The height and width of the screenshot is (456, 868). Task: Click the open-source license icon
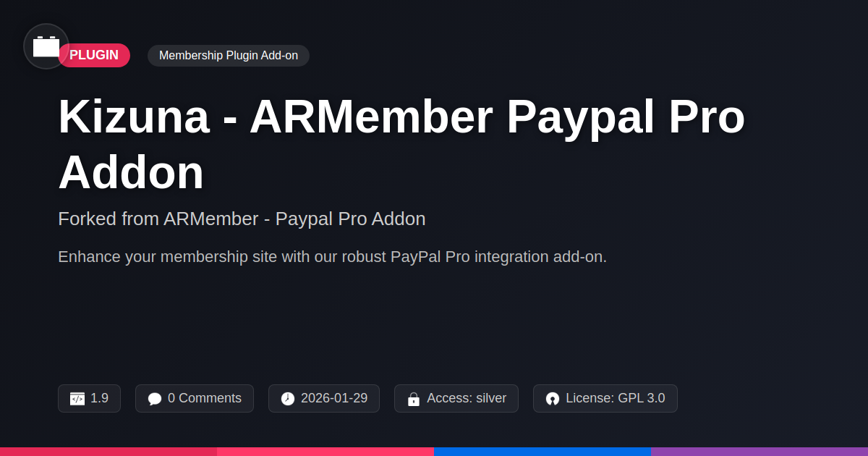pyautogui.click(x=553, y=399)
